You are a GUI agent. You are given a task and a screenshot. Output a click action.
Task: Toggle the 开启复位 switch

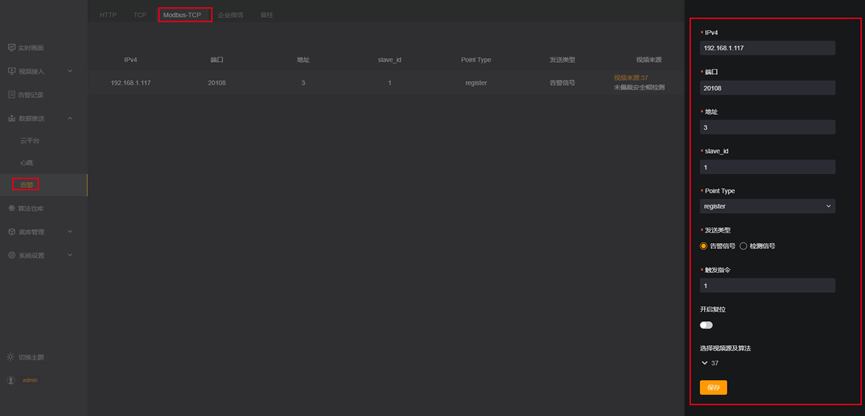tap(706, 325)
